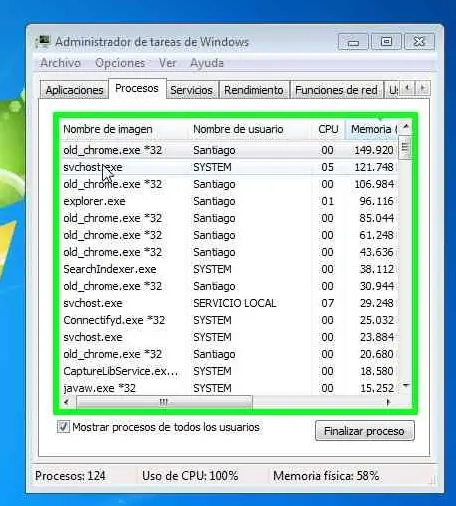Click the Finalizar proceso button

365,431
